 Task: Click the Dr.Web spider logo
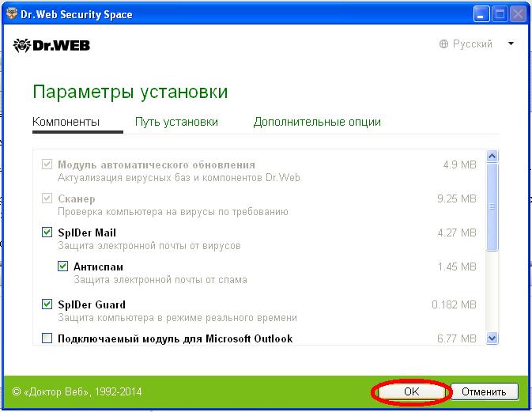click(51, 45)
